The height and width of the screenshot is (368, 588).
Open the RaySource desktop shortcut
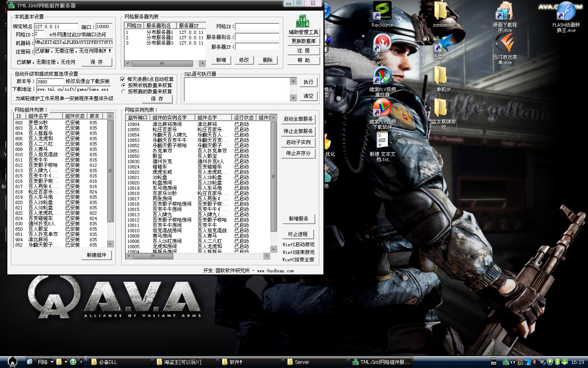click(x=382, y=14)
